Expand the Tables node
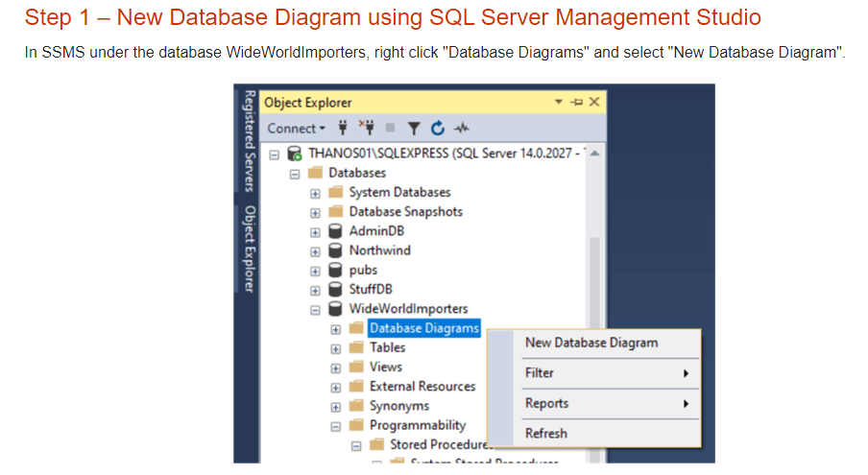 [x=335, y=349]
